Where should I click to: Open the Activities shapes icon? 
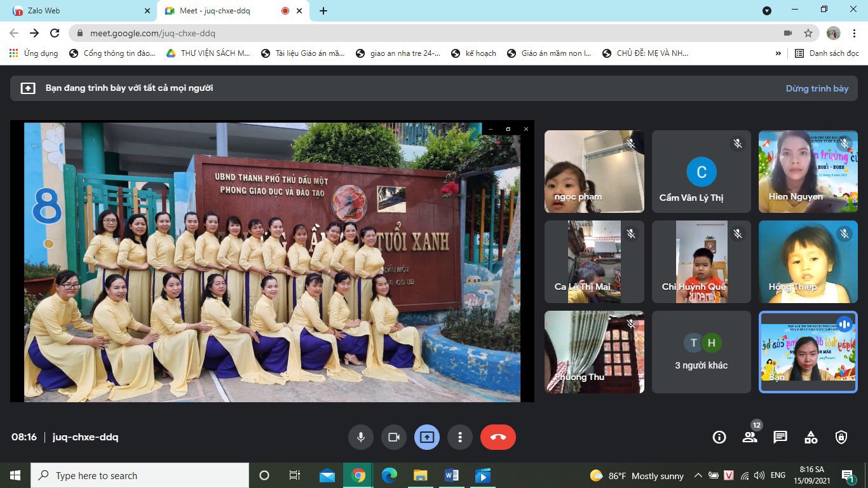[811, 437]
